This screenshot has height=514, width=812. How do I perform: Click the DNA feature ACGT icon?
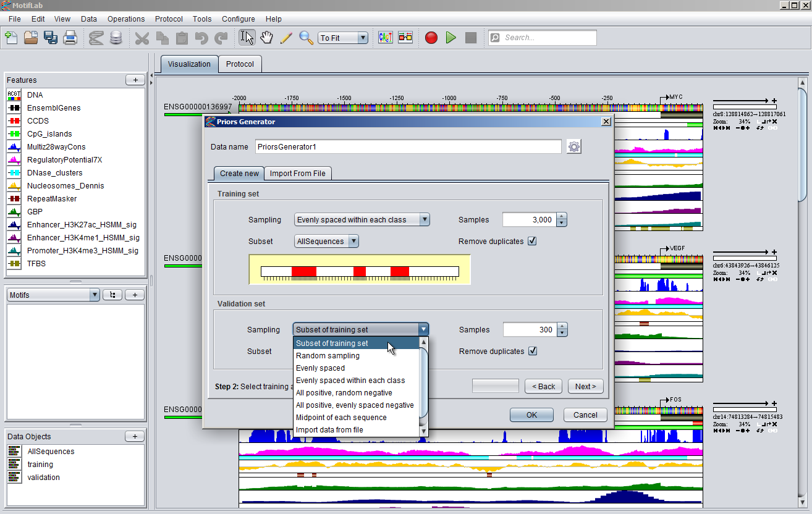tap(14, 95)
